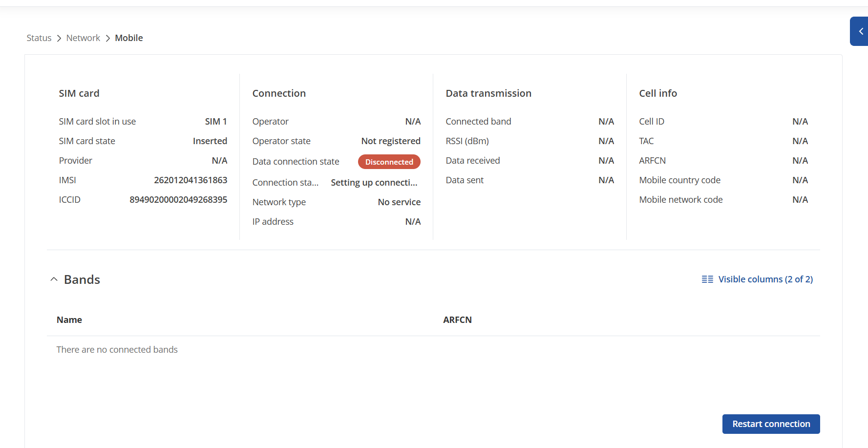Click the Restart connection button
The width and height of the screenshot is (868, 448).
771,424
